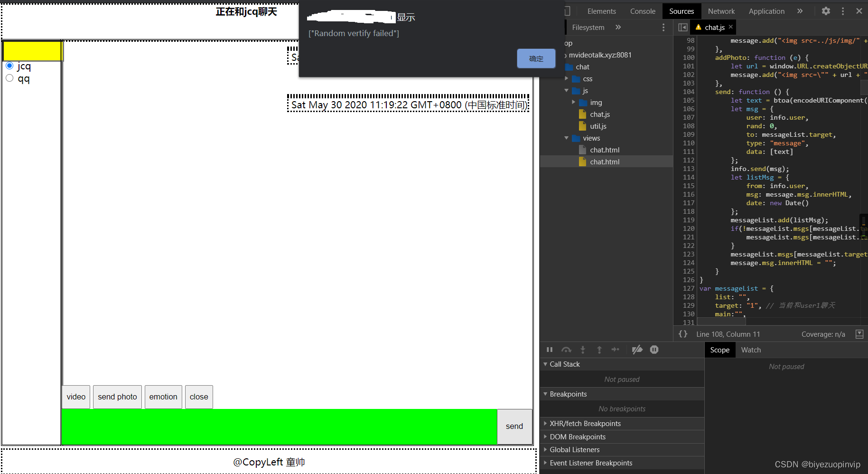The height and width of the screenshot is (474, 868).
Task: Click line number 113 in gutter
Action: point(689,169)
